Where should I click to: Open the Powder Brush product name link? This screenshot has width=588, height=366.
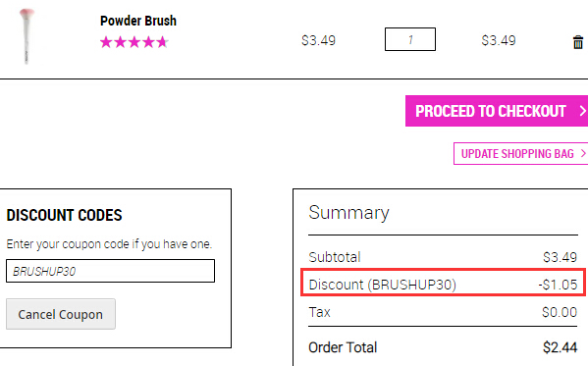pos(138,21)
